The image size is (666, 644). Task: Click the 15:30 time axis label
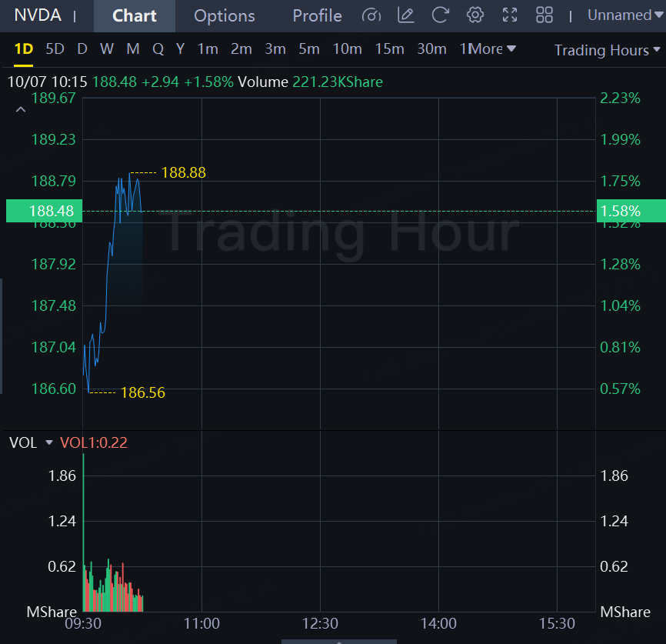[x=557, y=623]
